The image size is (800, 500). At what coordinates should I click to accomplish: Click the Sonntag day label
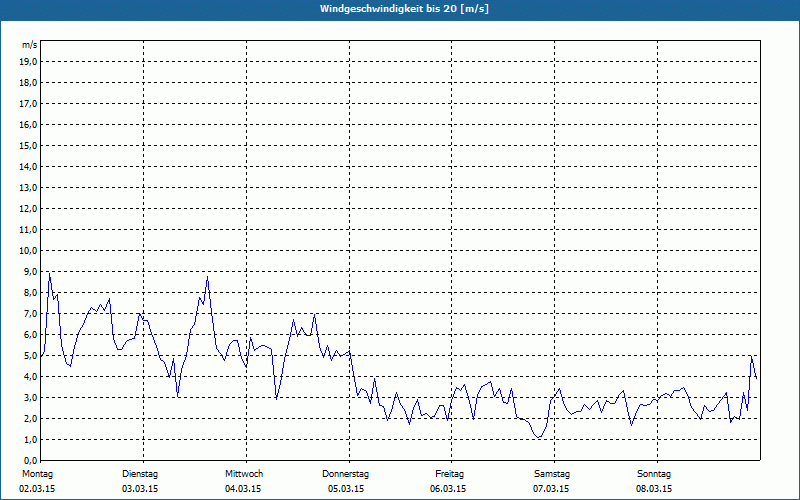(x=654, y=474)
